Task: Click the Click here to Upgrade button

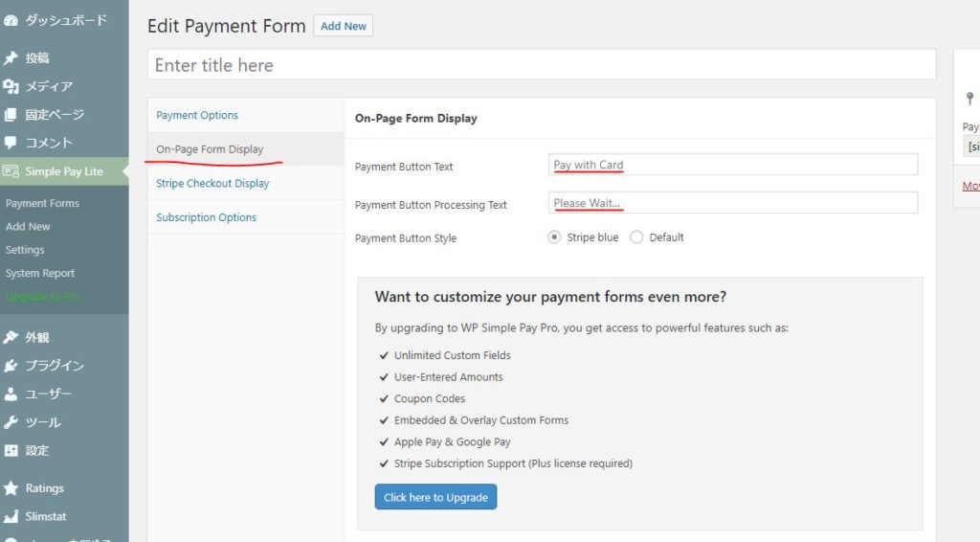Action: [435, 497]
